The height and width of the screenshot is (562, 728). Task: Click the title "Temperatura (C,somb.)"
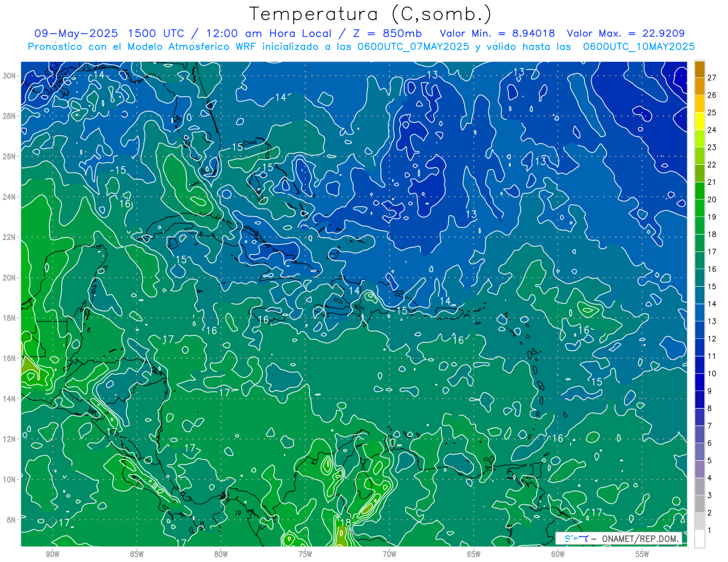[x=371, y=14]
